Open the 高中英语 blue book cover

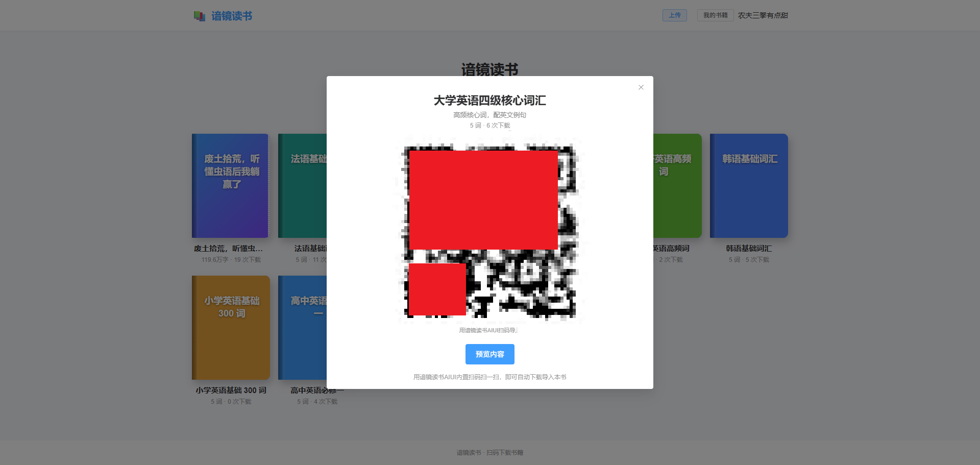click(303, 328)
